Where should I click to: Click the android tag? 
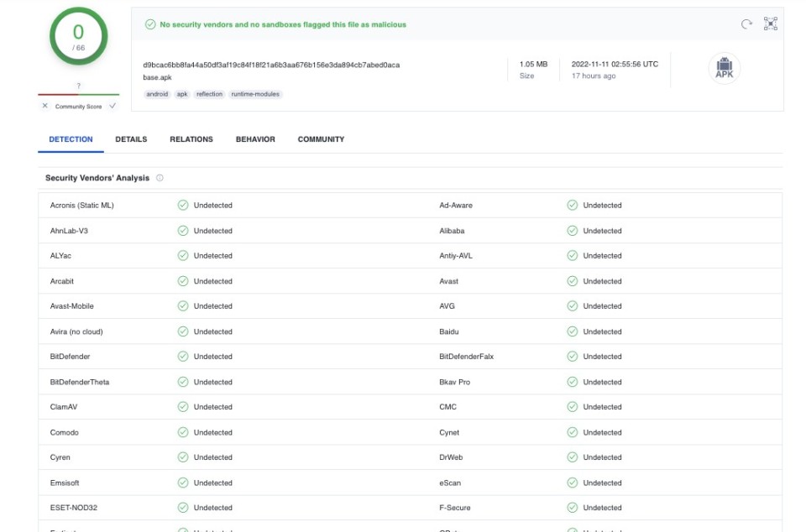point(157,94)
